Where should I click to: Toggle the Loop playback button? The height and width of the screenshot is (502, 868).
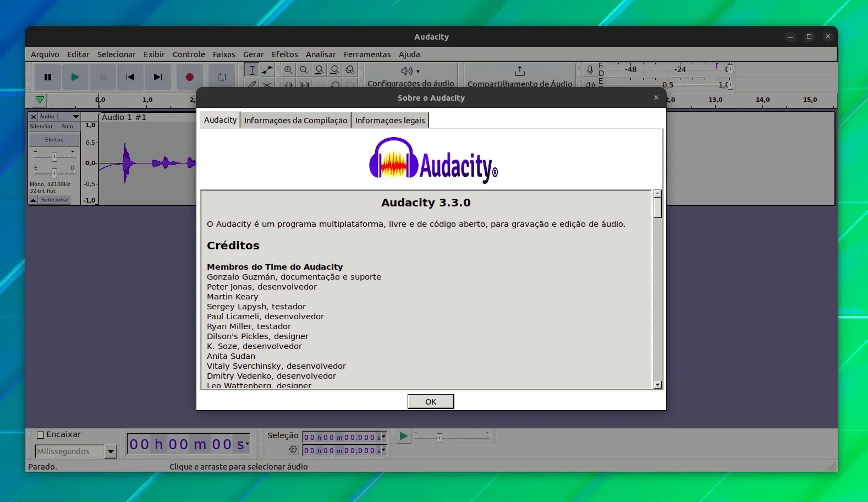coord(222,77)
